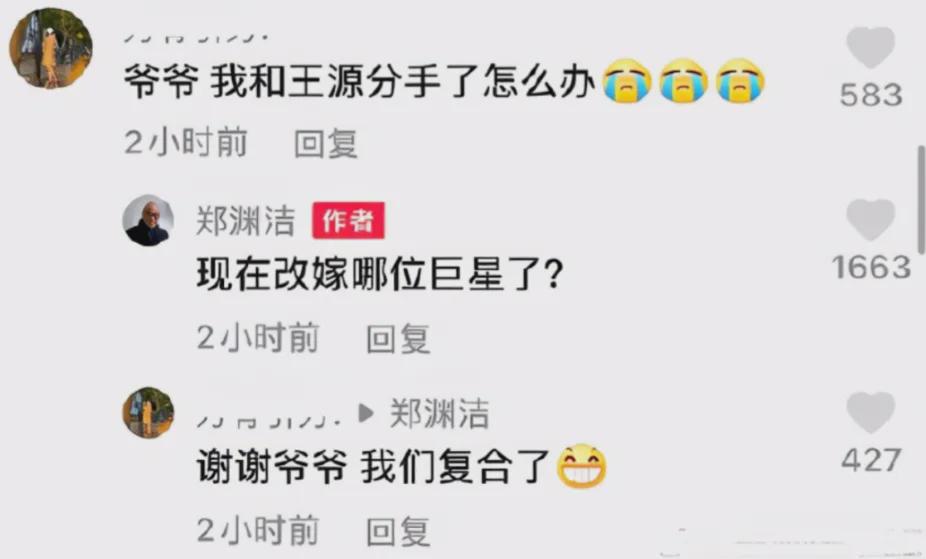Open the 郑渊洁 mention after the arrow
Screen dimensions: 926x559
[439, 413]
